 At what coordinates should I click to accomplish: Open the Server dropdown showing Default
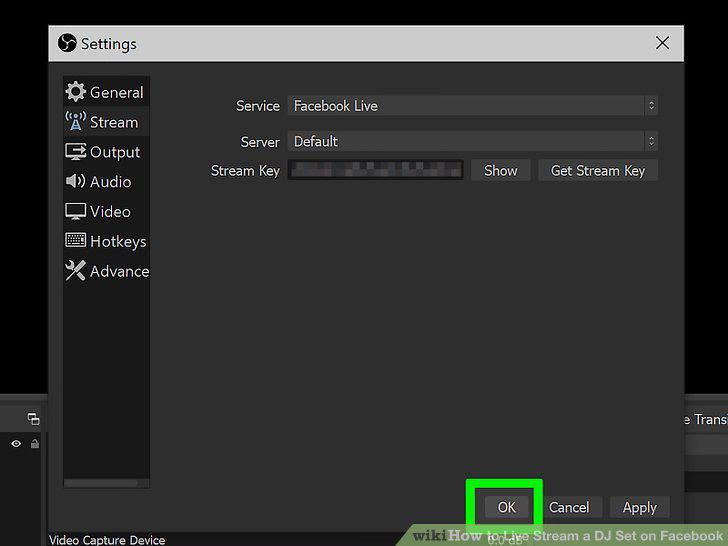(472, 141)
